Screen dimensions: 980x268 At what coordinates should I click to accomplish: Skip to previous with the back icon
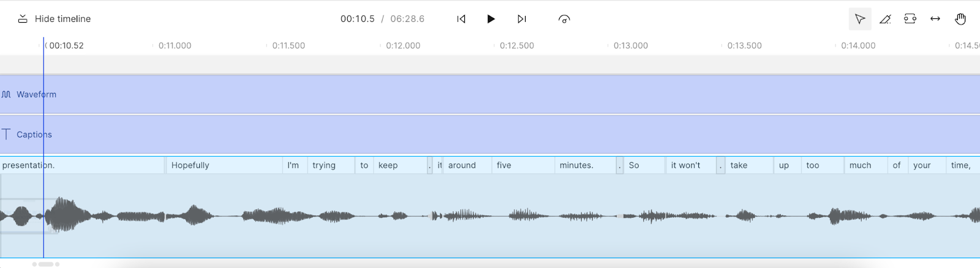(461, 19)
